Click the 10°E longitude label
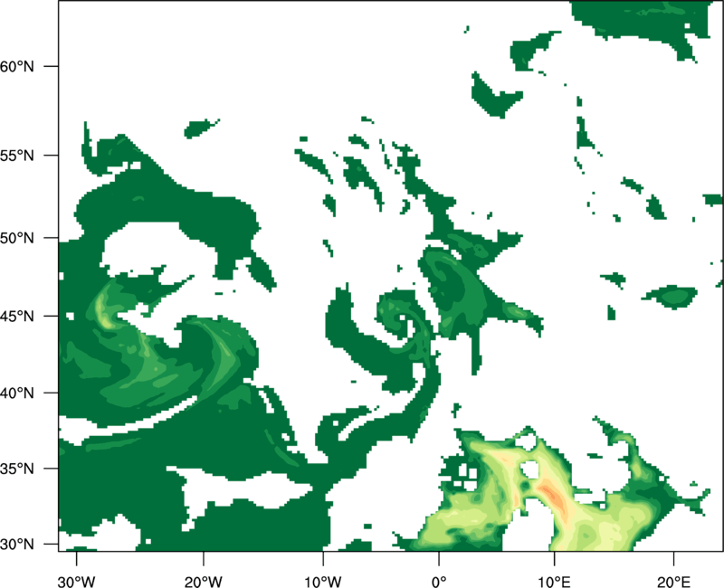The width and height of the screenshot is (724, 588). point(554,582)
